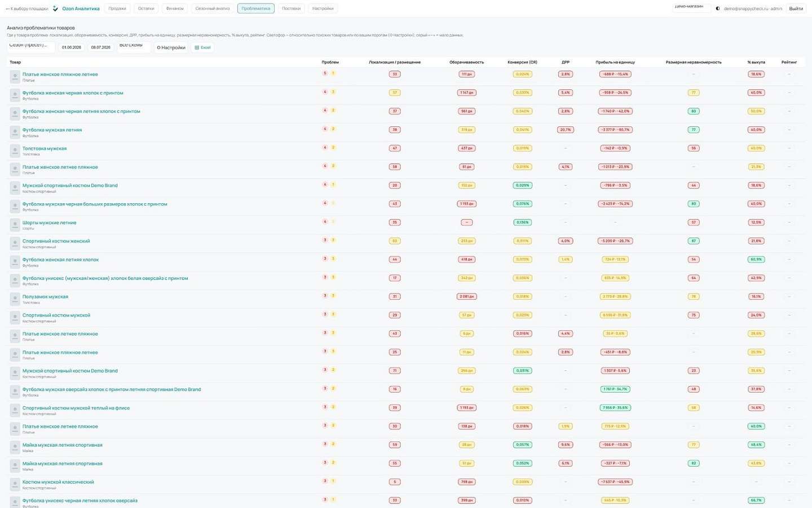Switch to the Продажи tab
Viewport: 812px width, 508px height.
coord(117,8)
